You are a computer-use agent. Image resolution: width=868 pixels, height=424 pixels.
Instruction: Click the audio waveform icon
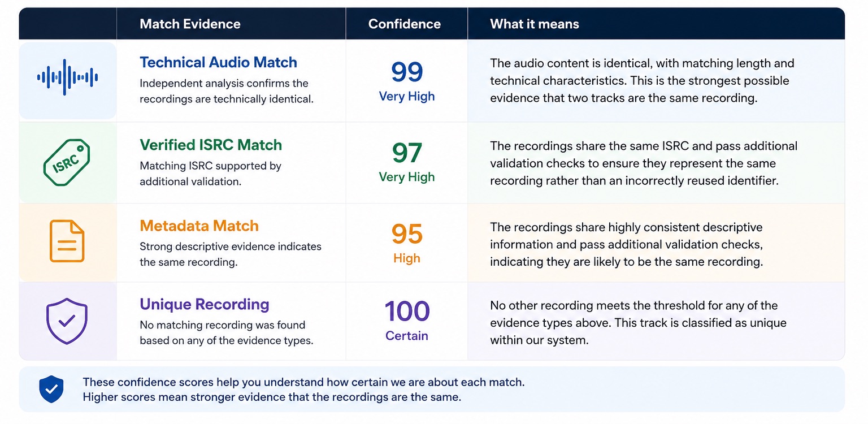click(67, 77)
